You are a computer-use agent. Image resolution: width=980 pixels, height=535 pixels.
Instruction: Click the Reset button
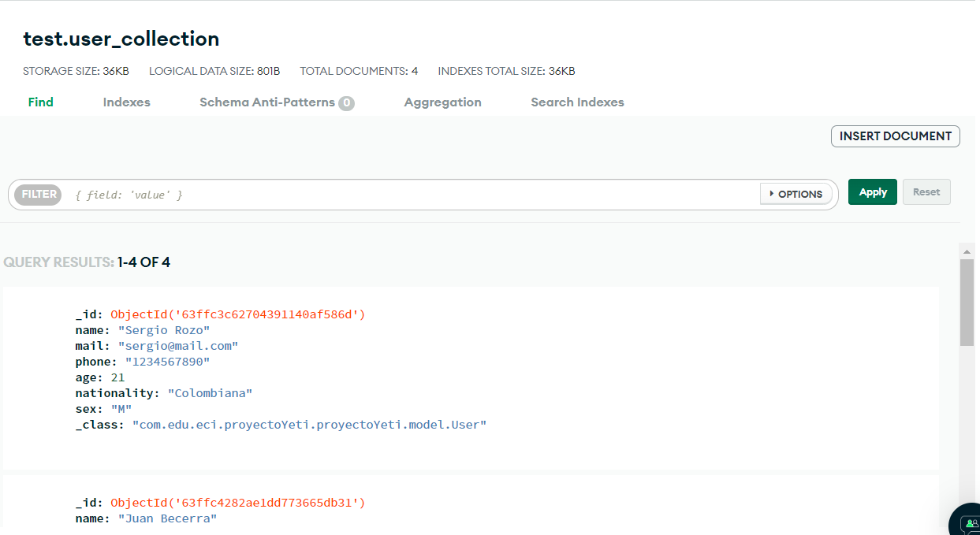[x=926, y=191]
